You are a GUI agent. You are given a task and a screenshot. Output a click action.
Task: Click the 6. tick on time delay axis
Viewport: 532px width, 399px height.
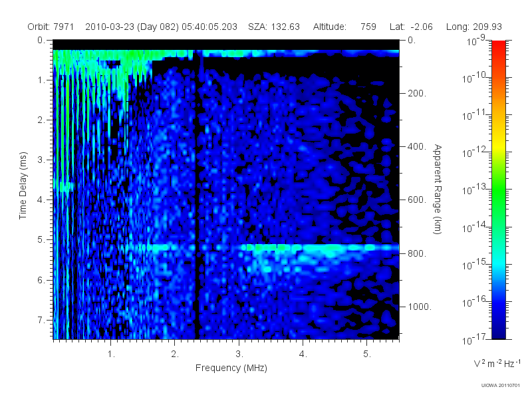[41, 280]
